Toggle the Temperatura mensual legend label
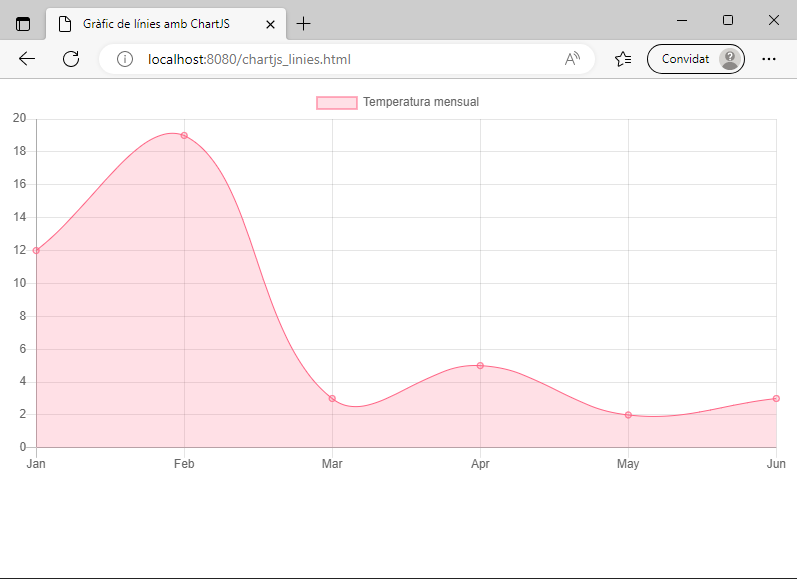The image size is (797, 579). coord(421,102)
